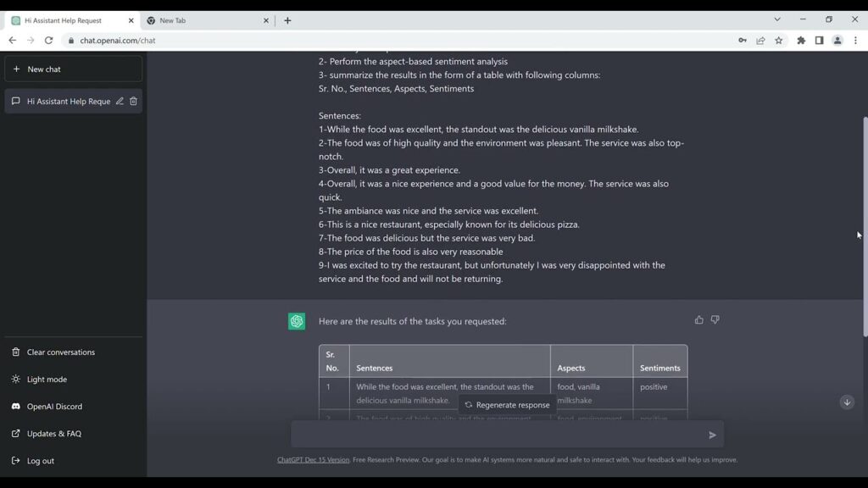Click the Regenerate response button
Viewport: 868px width, 488px height.
coord(507,405)
